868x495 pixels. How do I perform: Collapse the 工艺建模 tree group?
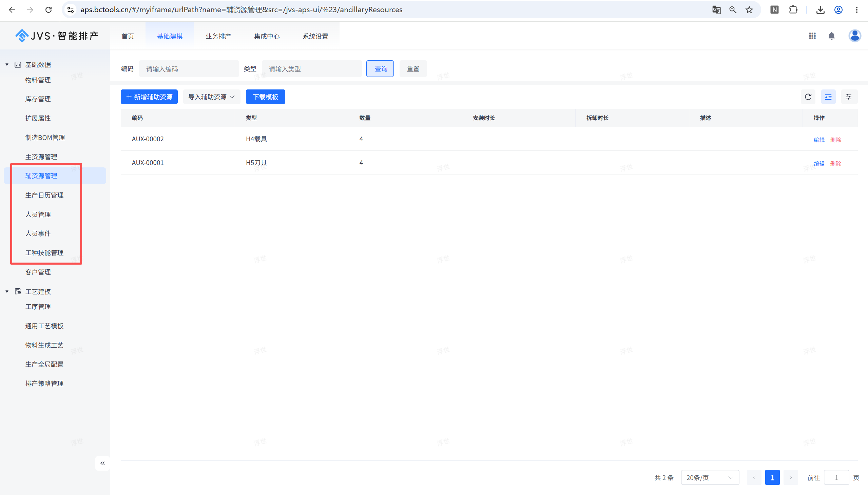[7, 291]
